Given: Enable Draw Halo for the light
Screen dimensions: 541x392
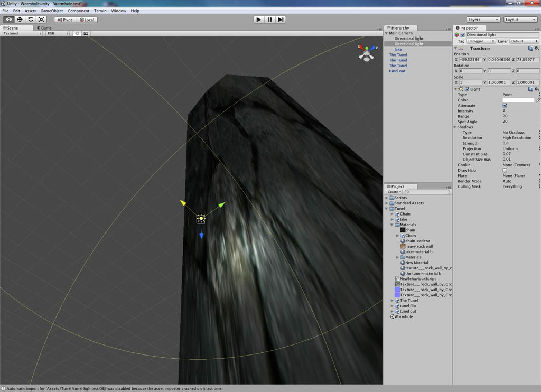Looking at the screenshot, I should [506, 170].
